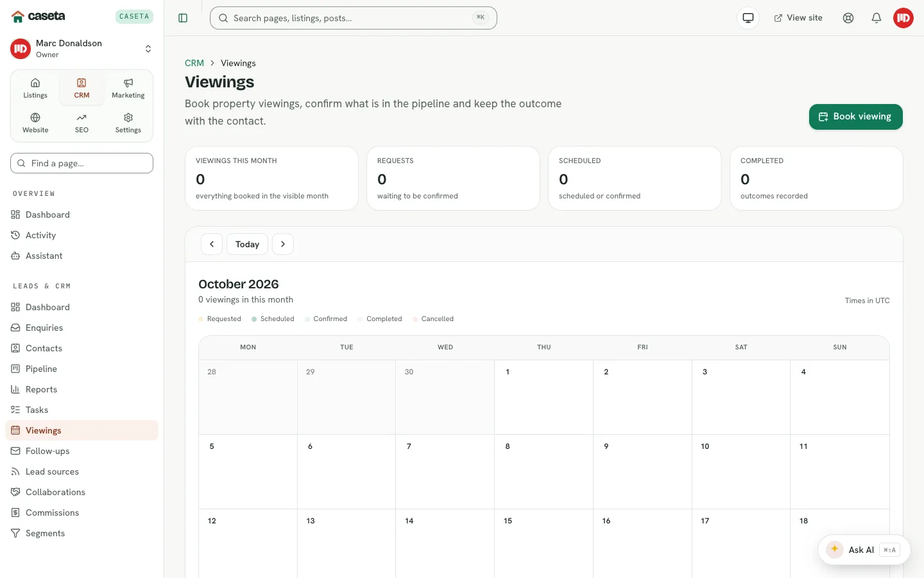Click the Book viewing button
The width and height of the screenshot is (924, 578).
855,117
